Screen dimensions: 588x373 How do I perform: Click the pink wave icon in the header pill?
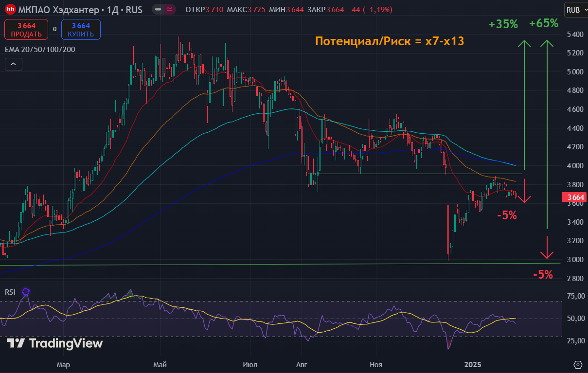click(x=170, y=10)
